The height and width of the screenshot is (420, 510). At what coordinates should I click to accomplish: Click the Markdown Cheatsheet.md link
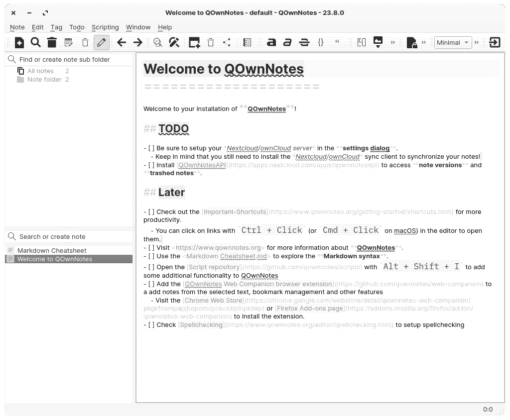pos(227,256)
